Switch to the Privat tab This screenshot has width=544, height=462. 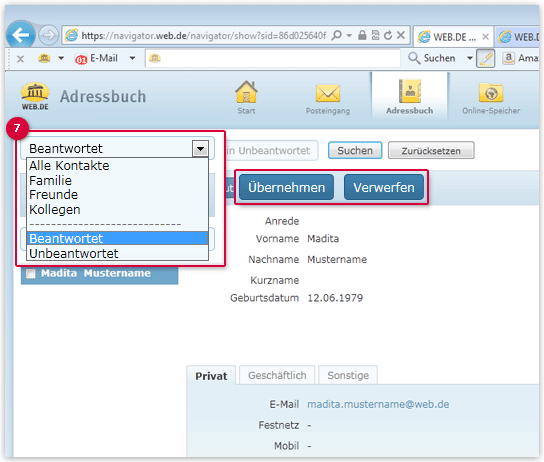211,376
